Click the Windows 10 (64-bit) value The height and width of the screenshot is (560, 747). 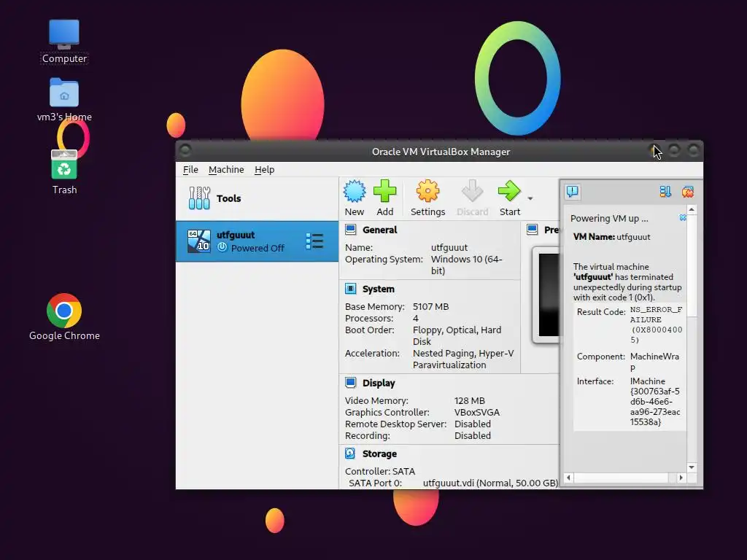pos(466,265)
